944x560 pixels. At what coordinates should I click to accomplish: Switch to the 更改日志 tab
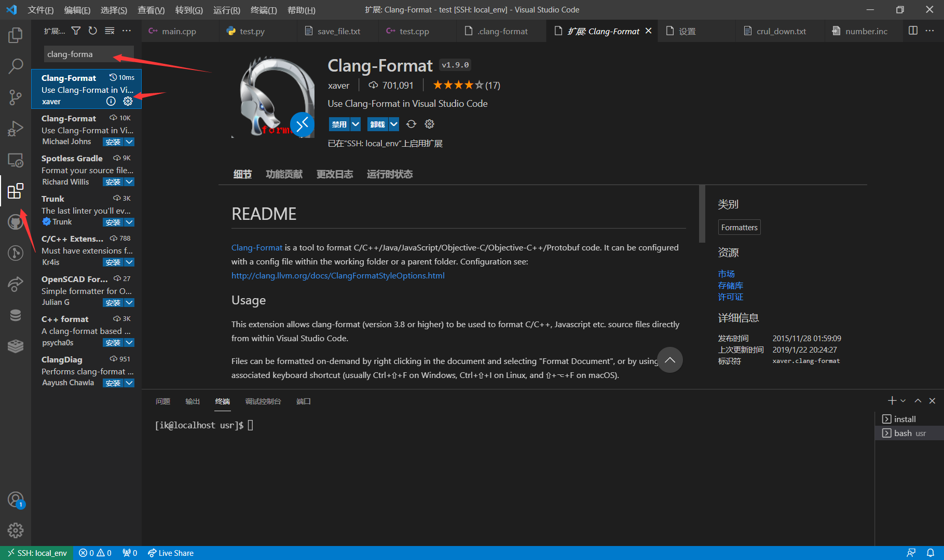click(334, 174)
